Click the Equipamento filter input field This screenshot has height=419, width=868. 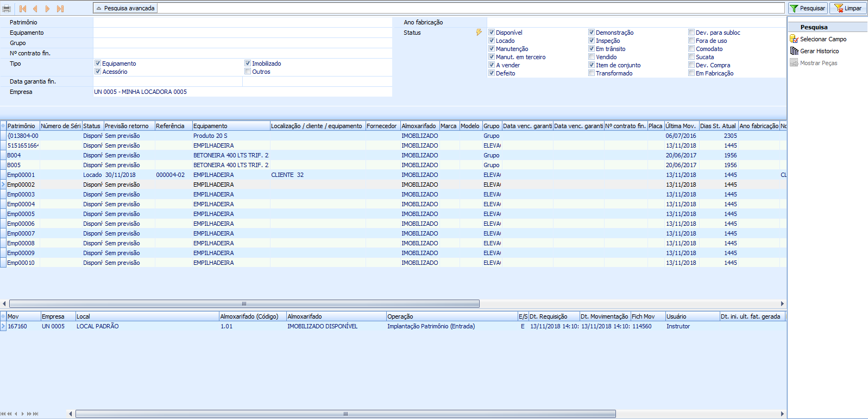pos(242,33)
